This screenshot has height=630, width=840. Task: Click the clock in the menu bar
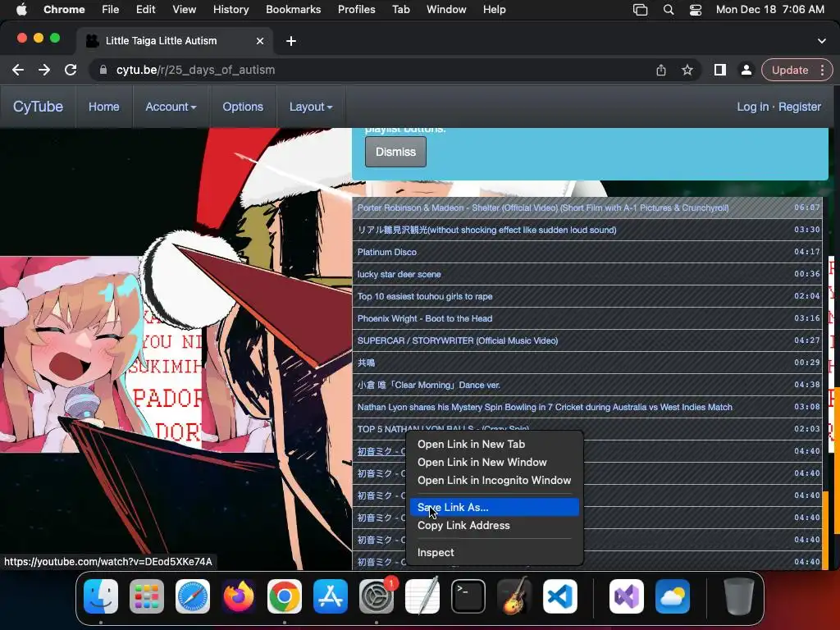point(769,10)
